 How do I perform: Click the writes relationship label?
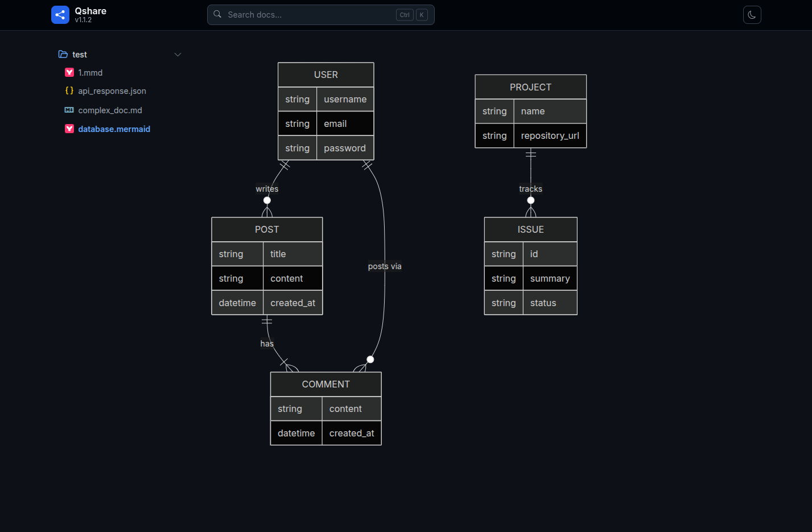point(267,189)
